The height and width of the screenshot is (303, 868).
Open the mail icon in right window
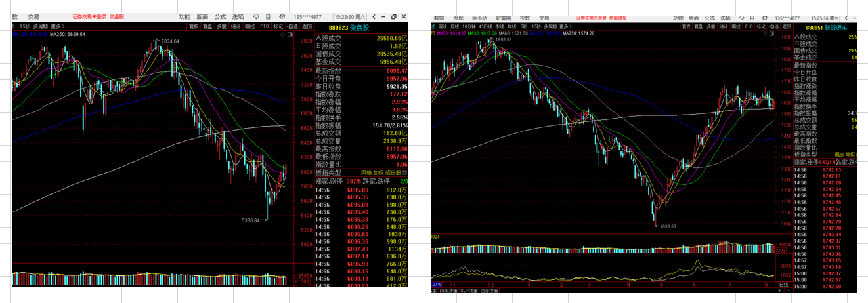764,18
